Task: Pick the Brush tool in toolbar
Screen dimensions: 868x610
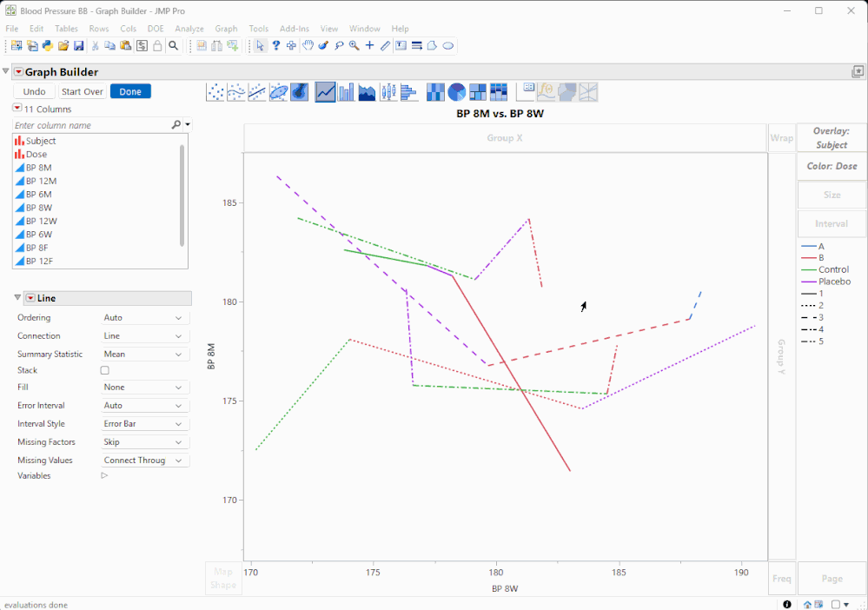Action: pyautogui.click(x=323, y=45)
